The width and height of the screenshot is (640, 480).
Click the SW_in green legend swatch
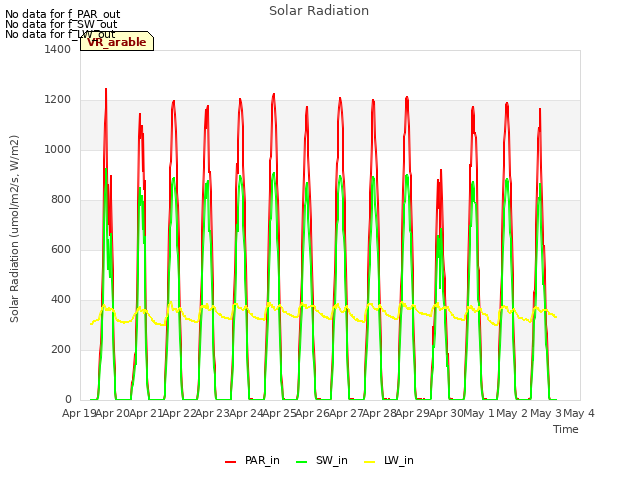coord(301,462)
